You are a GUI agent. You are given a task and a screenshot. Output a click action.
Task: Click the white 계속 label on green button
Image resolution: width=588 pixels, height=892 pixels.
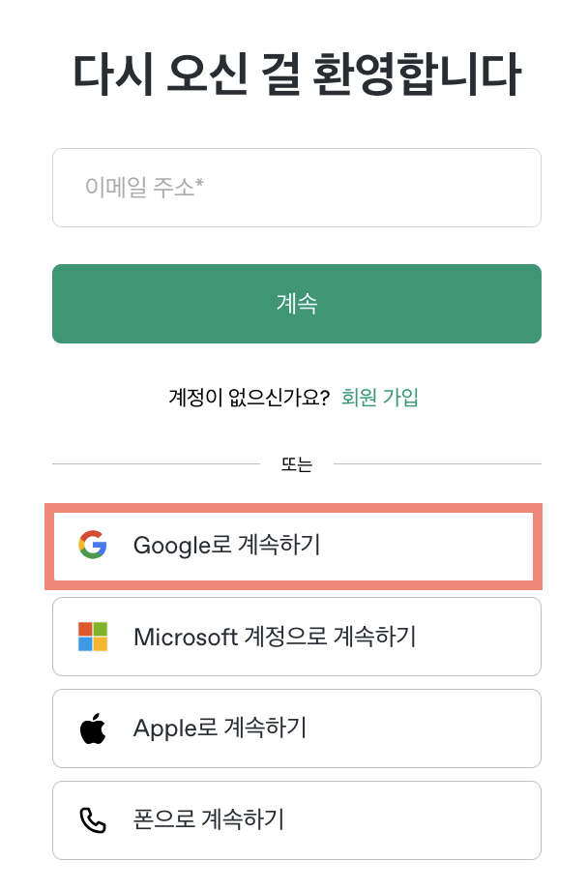coord(297,304)
